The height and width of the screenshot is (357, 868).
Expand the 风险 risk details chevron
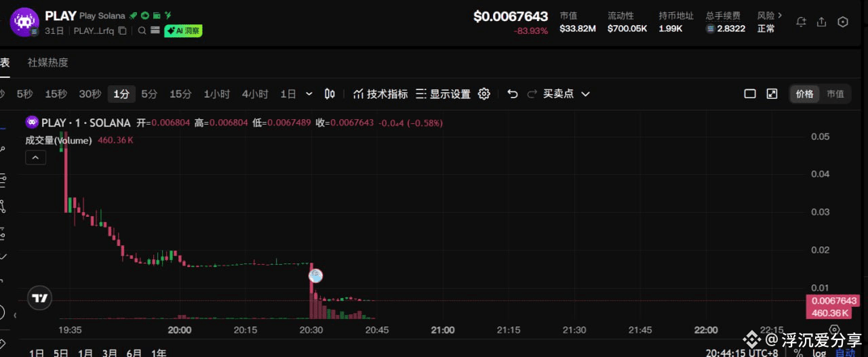(780, 15)
